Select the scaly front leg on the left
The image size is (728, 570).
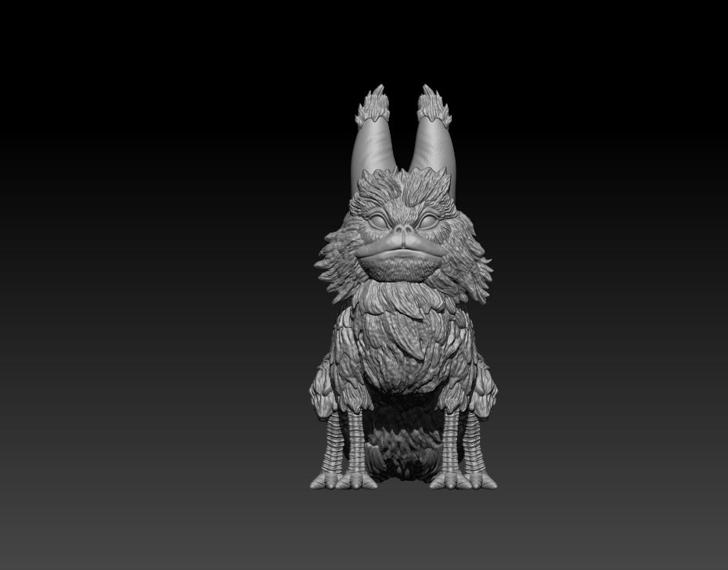tap(357, 438)
